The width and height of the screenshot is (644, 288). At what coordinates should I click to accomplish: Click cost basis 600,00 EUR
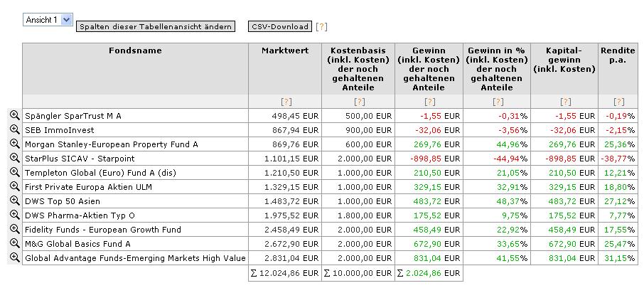pos(368,144)
